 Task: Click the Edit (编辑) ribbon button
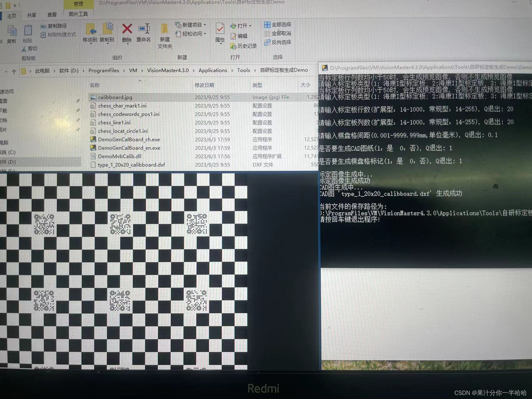pos(239,36)
